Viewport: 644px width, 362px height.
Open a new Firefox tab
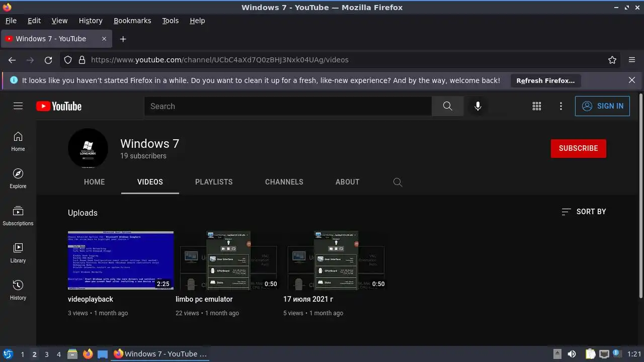tap(123, 39)
